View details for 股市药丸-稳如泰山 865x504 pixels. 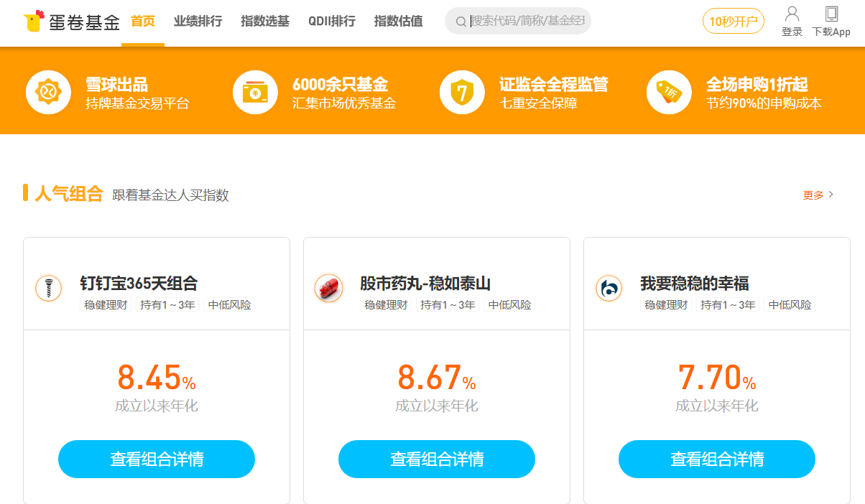437,459
